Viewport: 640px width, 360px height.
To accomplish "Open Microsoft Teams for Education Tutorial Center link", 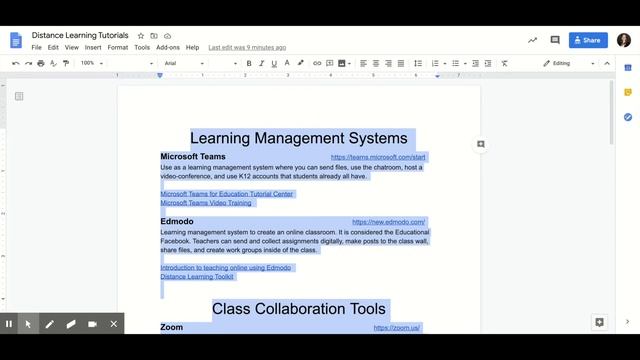I will 227,194.
